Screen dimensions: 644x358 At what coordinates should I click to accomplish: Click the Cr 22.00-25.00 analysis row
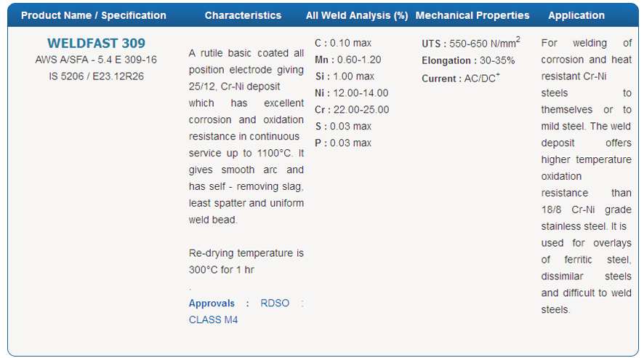coord(352,110)
